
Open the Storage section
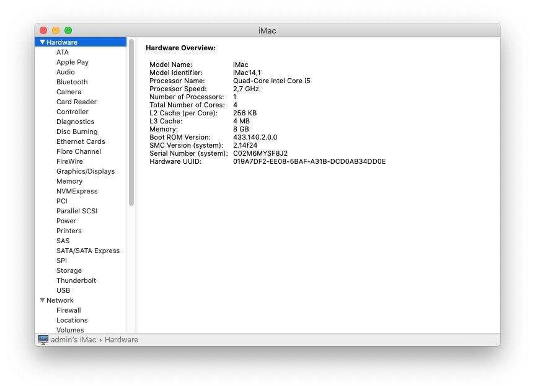pos(69,270)
